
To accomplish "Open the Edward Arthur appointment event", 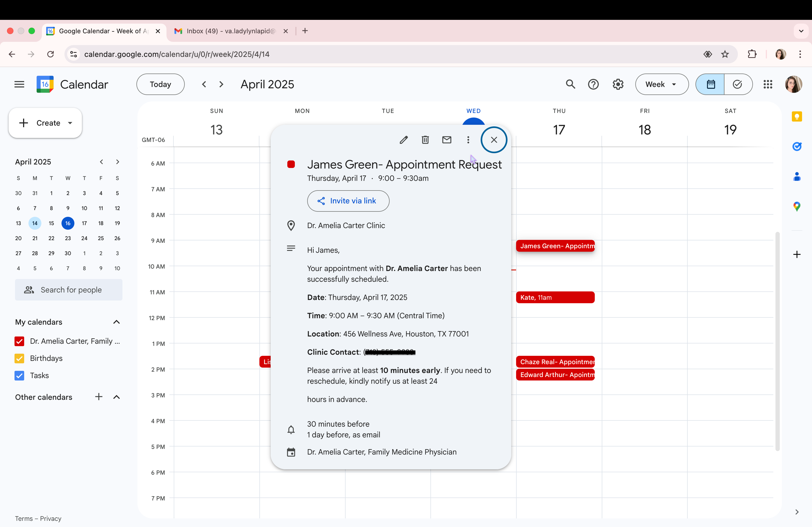I will [x=555, y=375].
